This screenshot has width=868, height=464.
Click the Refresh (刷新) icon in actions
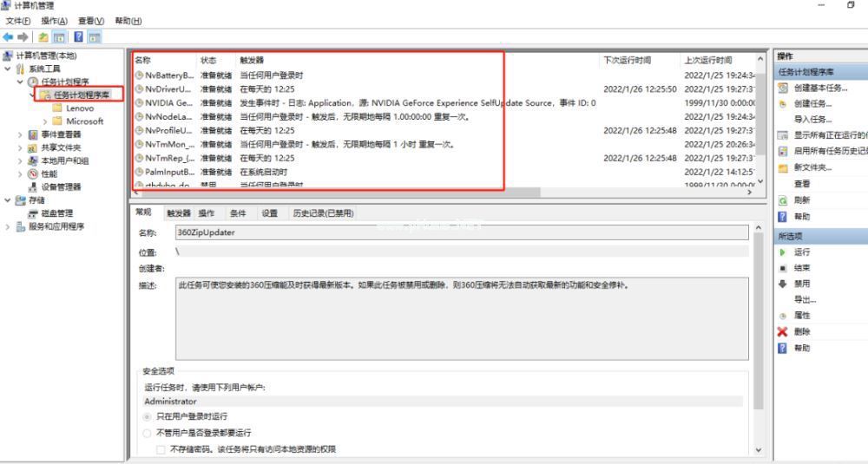coord(783,200)
